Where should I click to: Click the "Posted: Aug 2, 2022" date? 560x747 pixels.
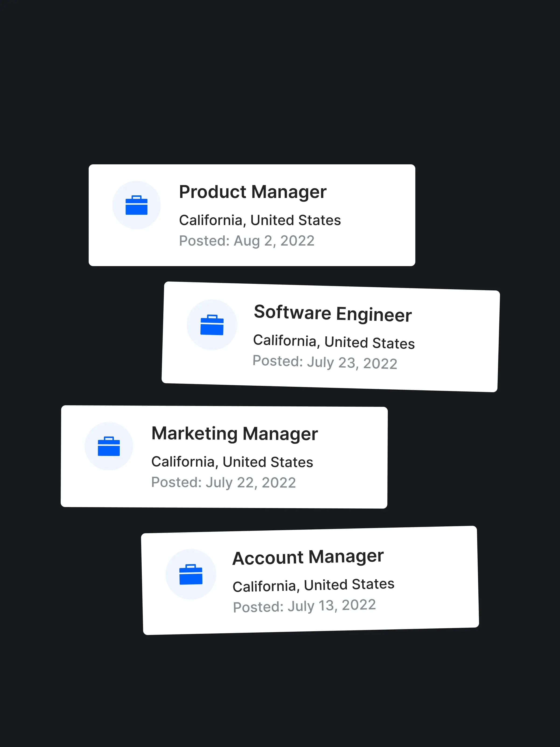[246, 241]
